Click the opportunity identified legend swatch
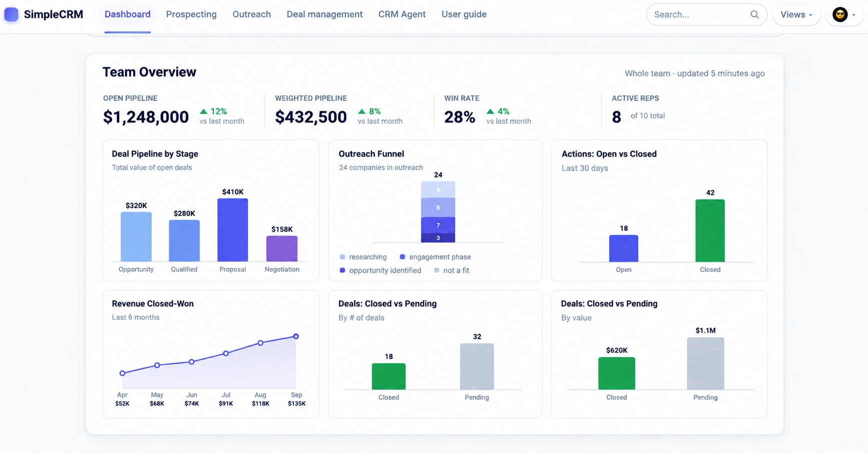The image size is (868, 453). tap(342, 270)
